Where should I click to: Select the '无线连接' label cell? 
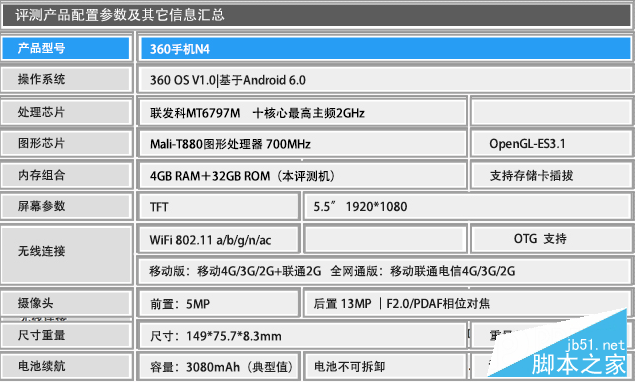click(66, 254)
